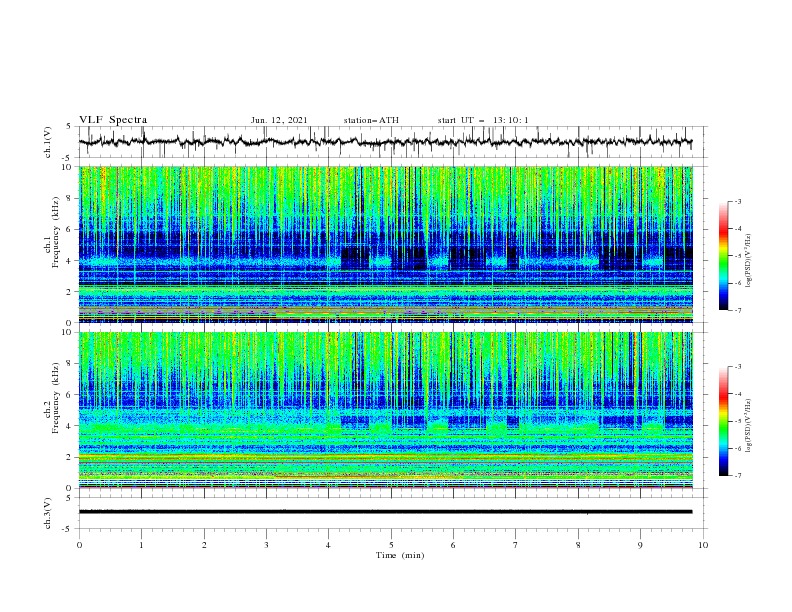
Task: Click the "ch.3(V)" waveform axis label
Action: 48,513
